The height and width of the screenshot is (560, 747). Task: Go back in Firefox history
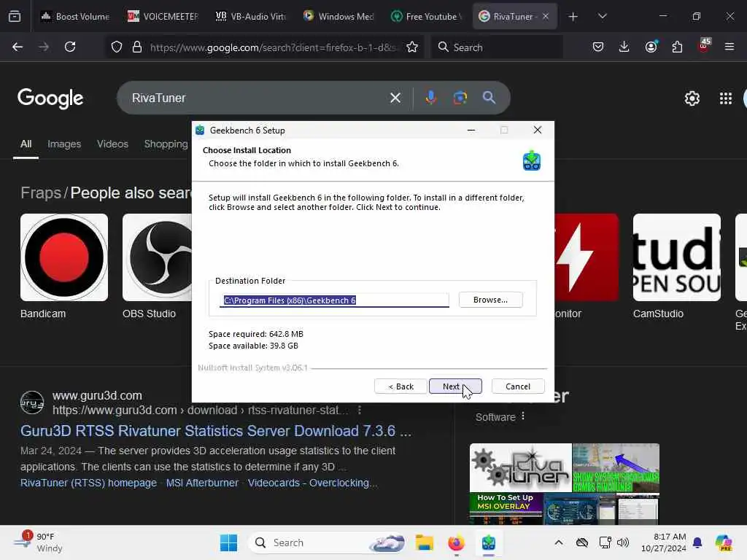click(18, 47)
